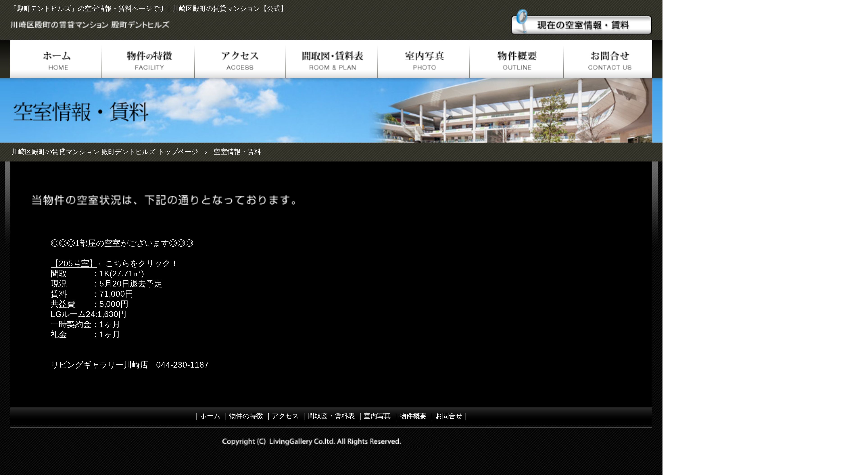Click footer お問合せ link
Screen dimensions: 868x475
[448, 416]
